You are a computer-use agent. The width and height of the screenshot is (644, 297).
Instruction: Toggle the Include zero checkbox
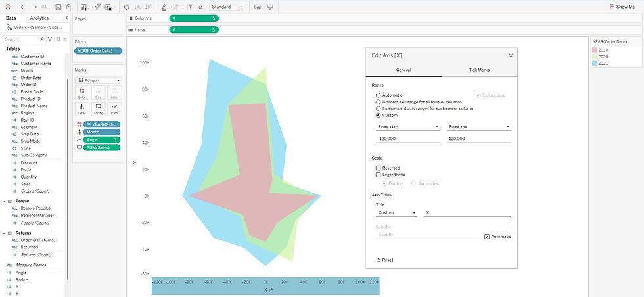click(x=478, y=95)
